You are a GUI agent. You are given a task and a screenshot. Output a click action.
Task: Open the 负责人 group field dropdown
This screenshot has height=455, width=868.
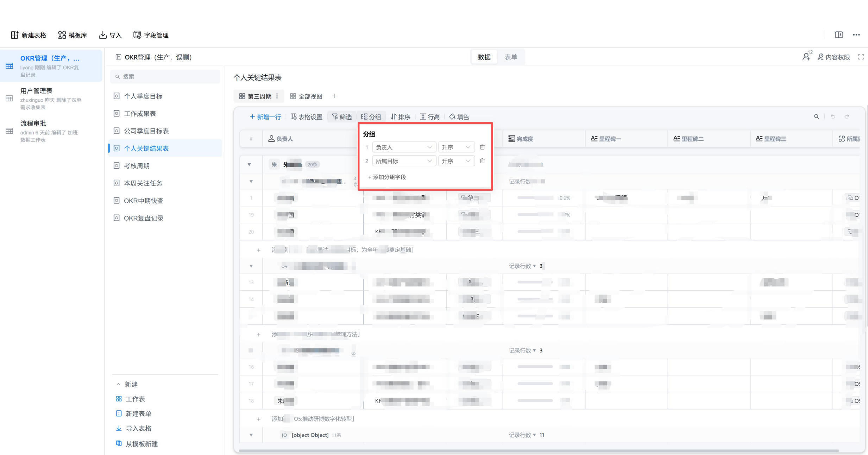[x=404, y=147]
